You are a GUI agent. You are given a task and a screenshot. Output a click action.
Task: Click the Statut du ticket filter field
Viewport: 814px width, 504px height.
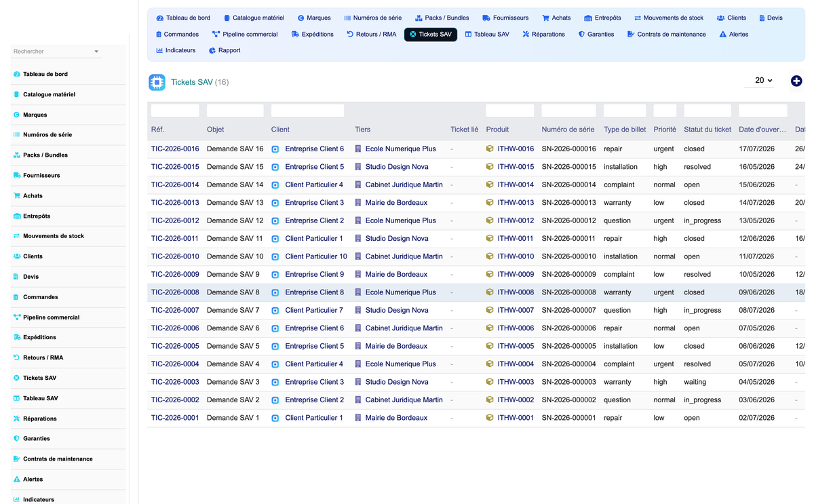click(708, 111)
